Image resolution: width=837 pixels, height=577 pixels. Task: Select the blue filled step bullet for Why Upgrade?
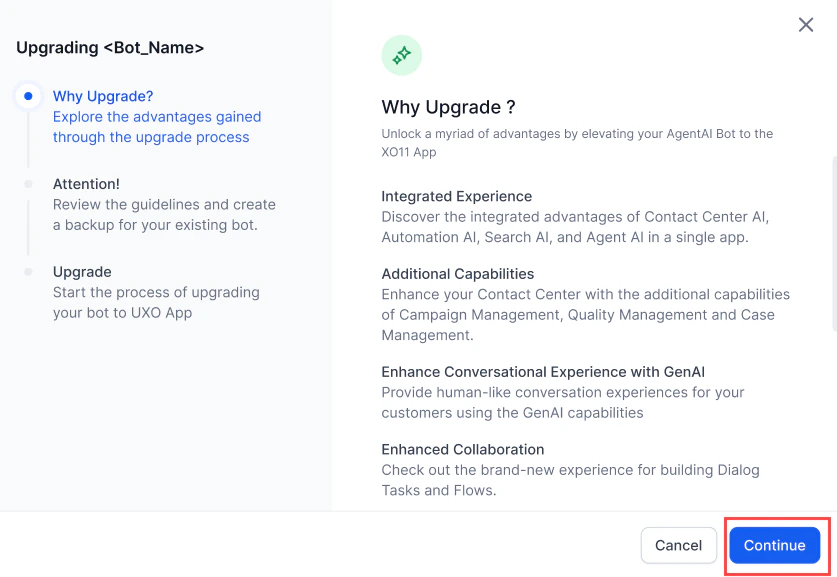28,96
